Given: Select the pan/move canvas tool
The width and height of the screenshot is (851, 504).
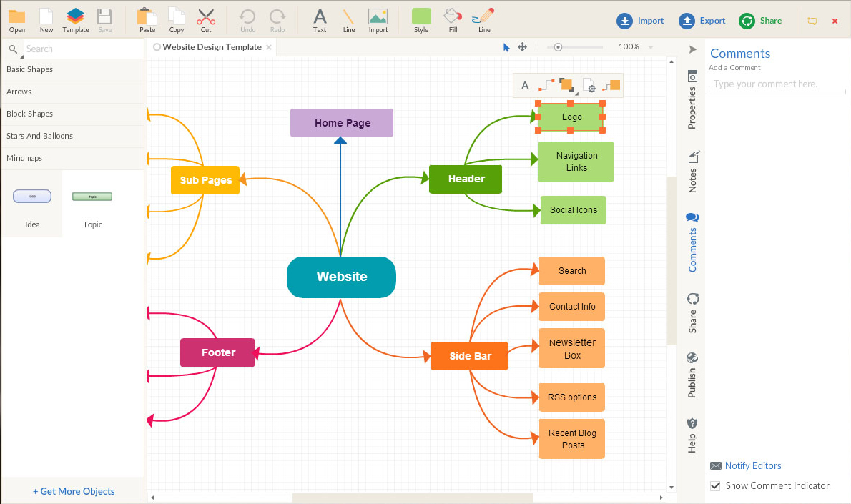Looking at the screenshot, I should (523, 47).
